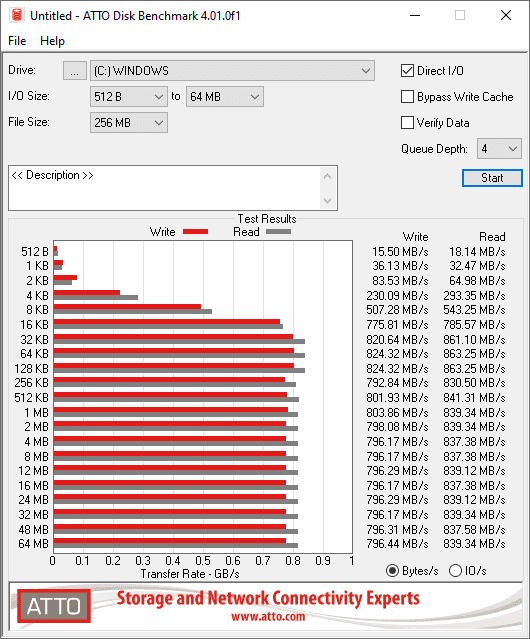
Task: Click the 841.31 MB/s read result
Action: 474,398
